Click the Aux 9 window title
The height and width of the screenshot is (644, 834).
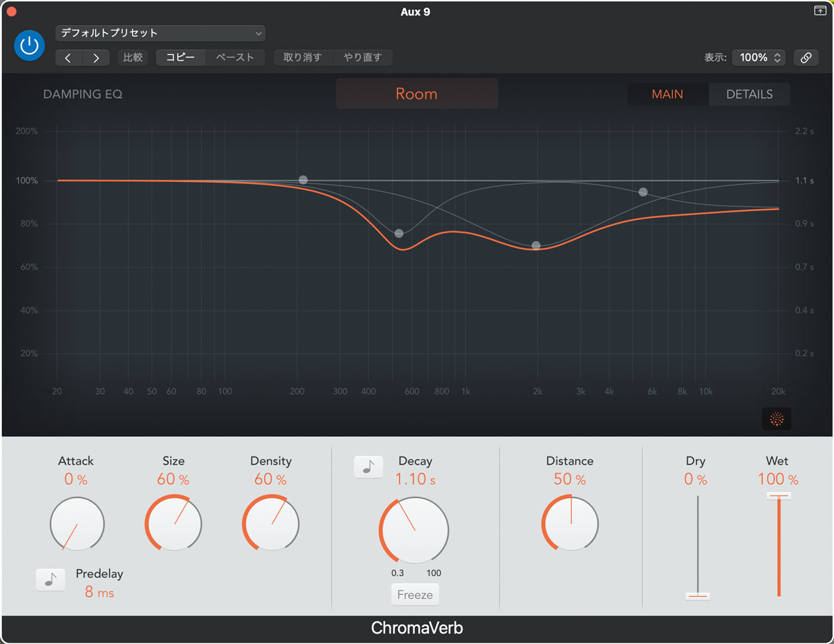pos(416,12)
